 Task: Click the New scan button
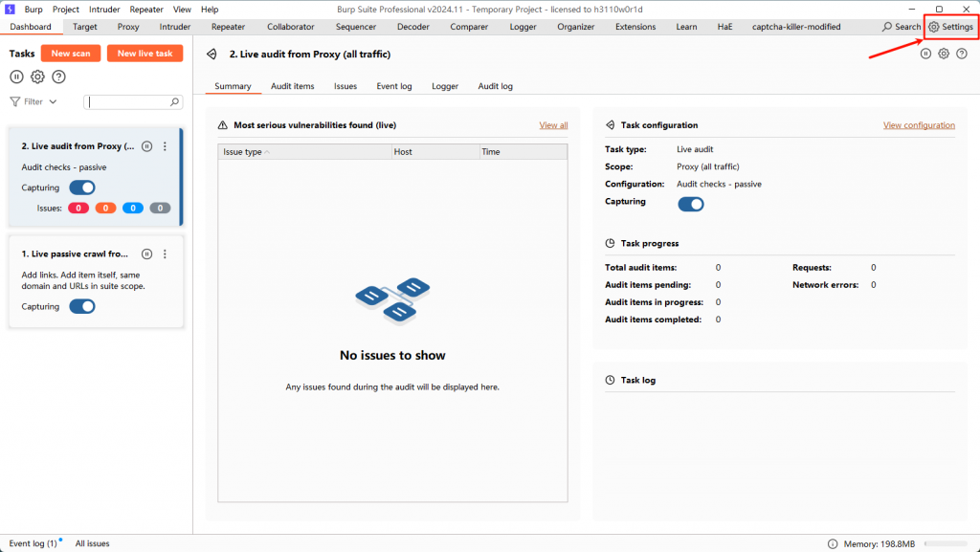[71, 54]
